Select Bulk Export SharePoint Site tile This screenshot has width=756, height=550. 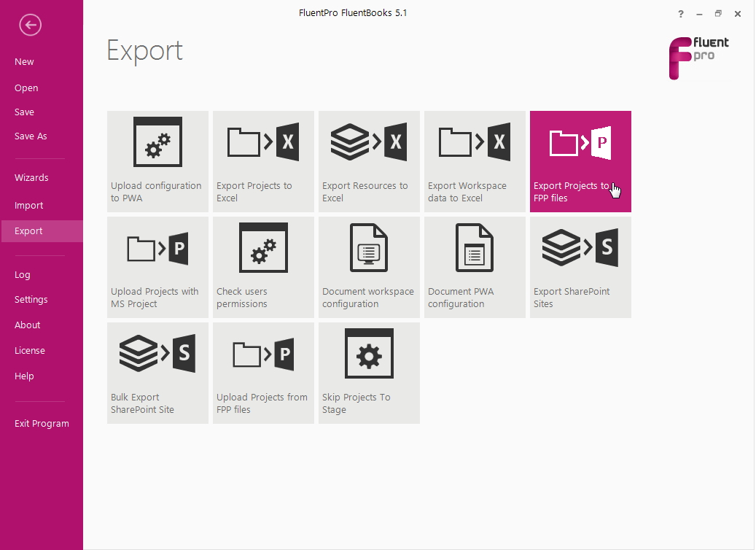coord(157,373)
